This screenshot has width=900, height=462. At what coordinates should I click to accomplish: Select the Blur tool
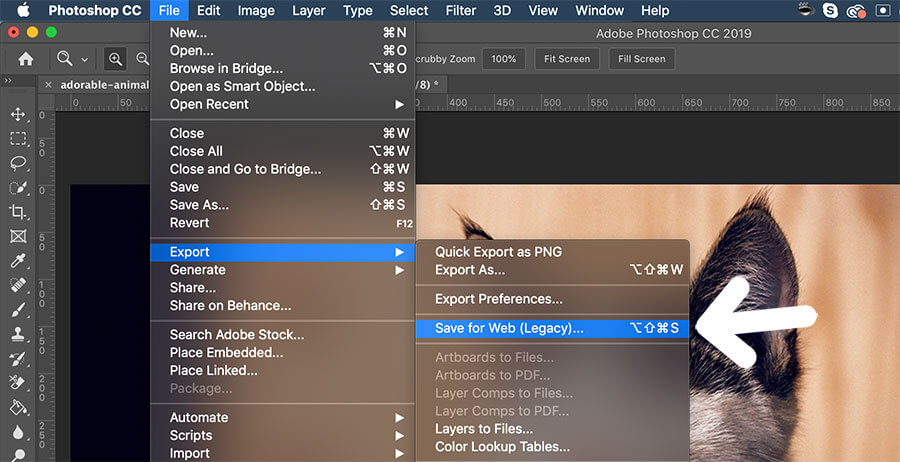tap(18, 432)
